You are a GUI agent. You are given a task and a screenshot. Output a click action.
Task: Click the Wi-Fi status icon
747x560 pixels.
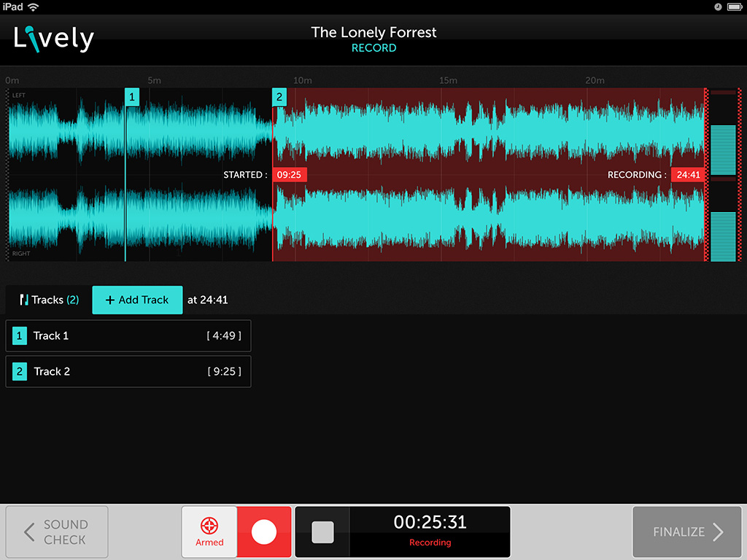coord(34,7)
